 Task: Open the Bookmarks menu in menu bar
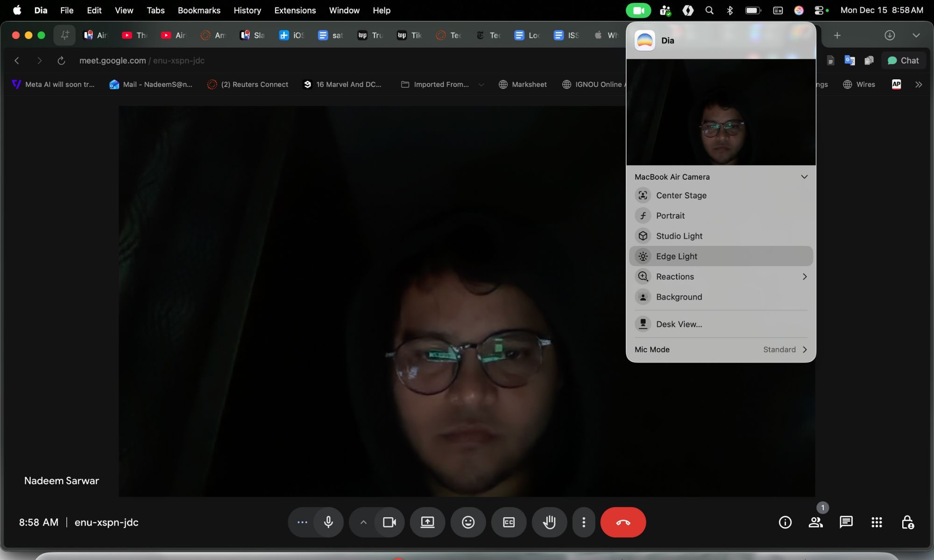pos(199,10)
